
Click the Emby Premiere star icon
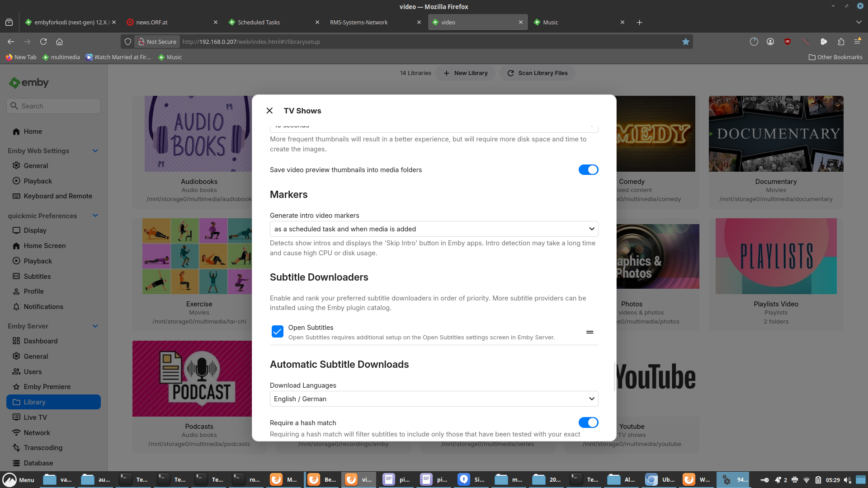pyautogui.click(x=16, y=387)
